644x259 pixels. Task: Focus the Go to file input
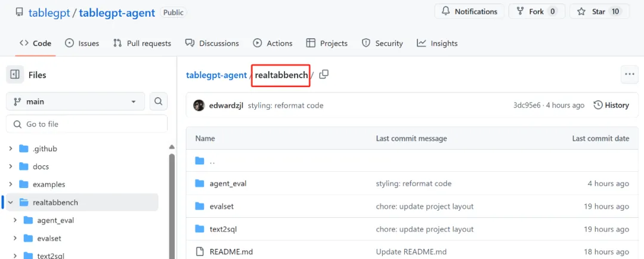tap(86, 124)
